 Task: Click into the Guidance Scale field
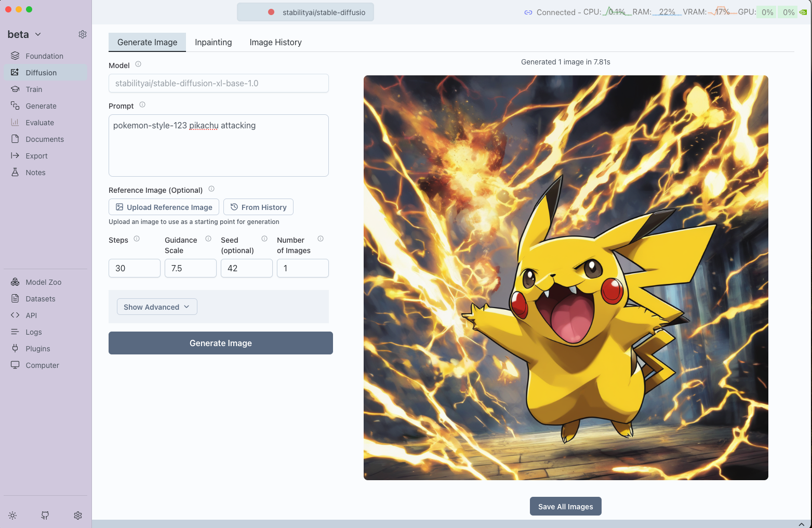[x=190, y=268]
